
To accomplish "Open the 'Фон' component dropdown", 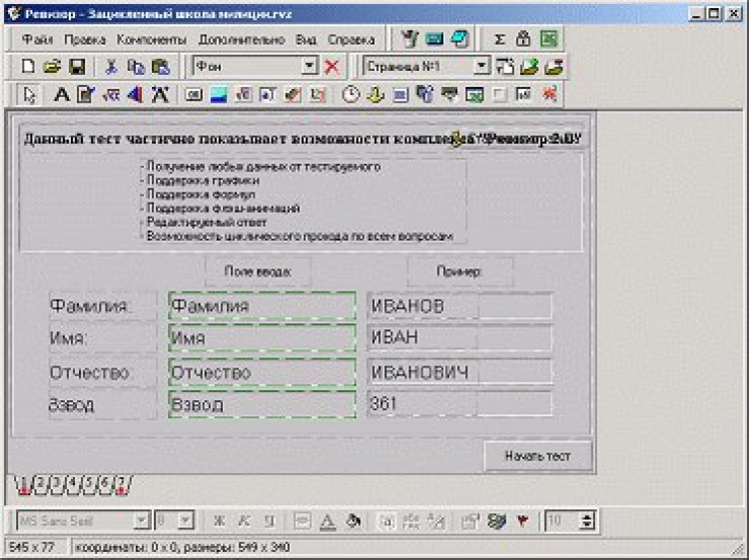I will pyautogui.click(x=310, y=66).
